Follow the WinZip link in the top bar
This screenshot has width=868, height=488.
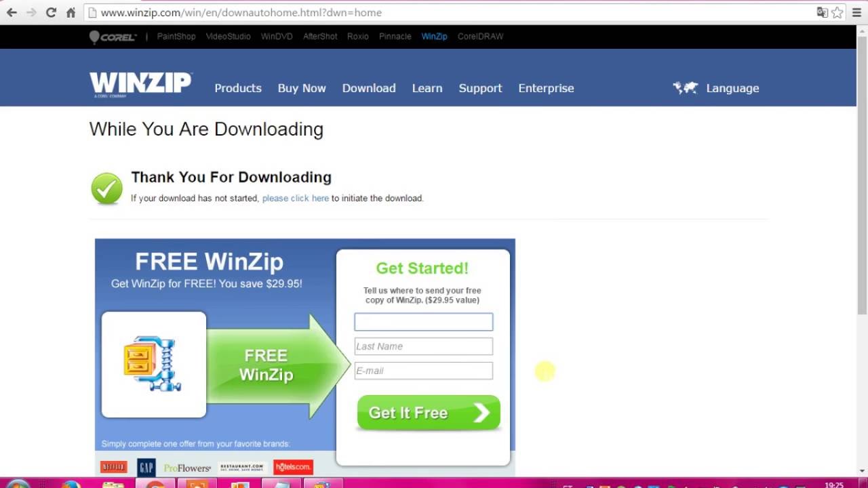pyautogui.click(x=435, y=37)
